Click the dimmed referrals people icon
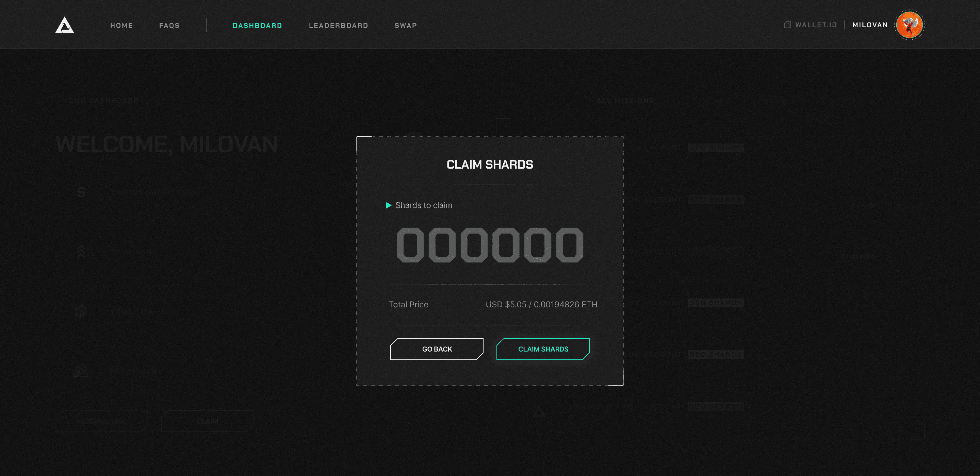This screenshot has height=476, width=980. click(81, 371)
